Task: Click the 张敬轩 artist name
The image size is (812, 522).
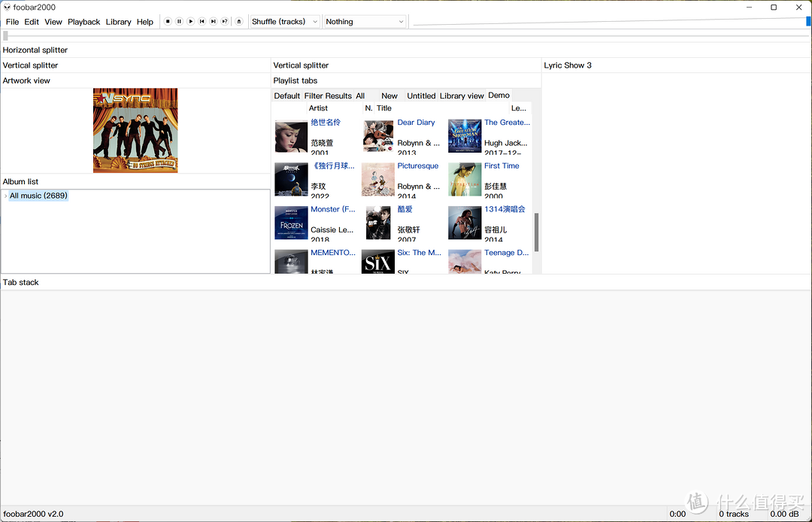Action: 408,230
